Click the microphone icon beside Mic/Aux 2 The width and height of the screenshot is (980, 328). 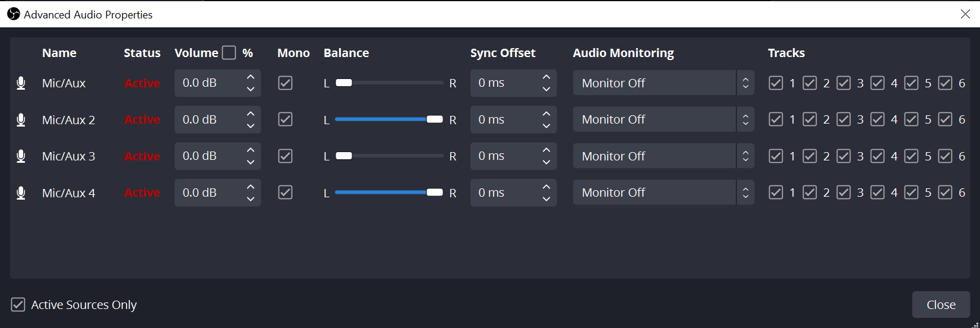[21, 120]
